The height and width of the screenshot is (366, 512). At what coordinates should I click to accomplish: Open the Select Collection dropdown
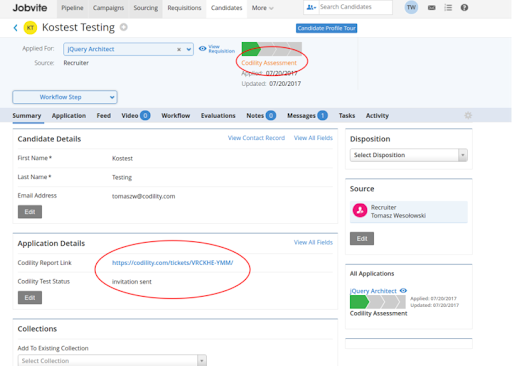coord(112,360)
